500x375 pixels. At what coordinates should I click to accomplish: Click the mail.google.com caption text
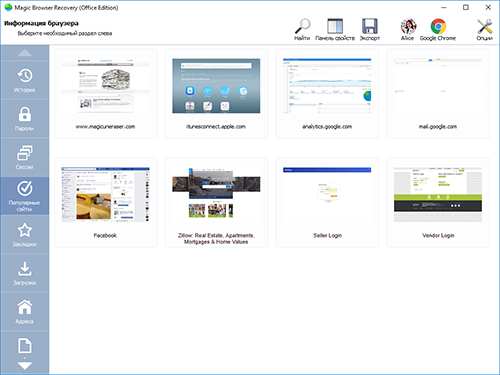[438, 127]
